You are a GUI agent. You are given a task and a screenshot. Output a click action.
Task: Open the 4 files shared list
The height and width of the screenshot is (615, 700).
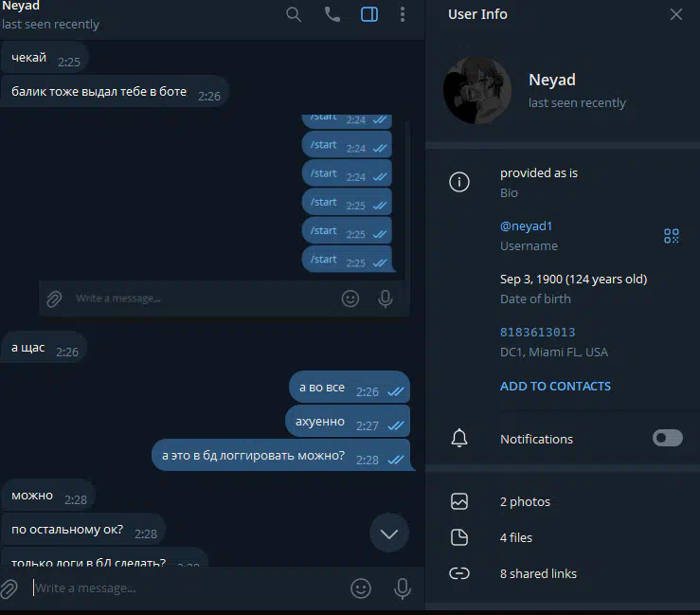click(x=563, y=537)
